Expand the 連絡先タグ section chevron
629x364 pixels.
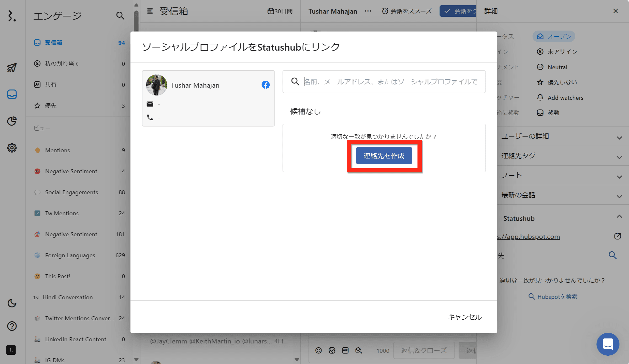pos(619,157)
